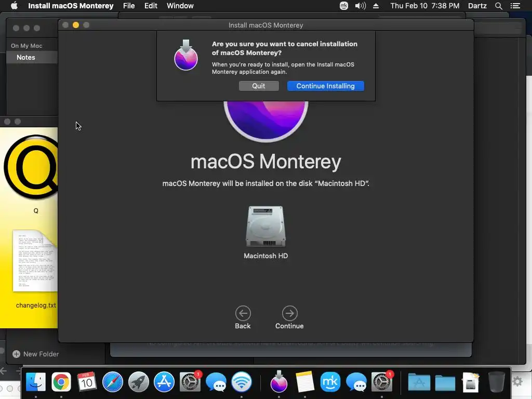Open the File menu
The image size is (532, 399).
(129, 6)
